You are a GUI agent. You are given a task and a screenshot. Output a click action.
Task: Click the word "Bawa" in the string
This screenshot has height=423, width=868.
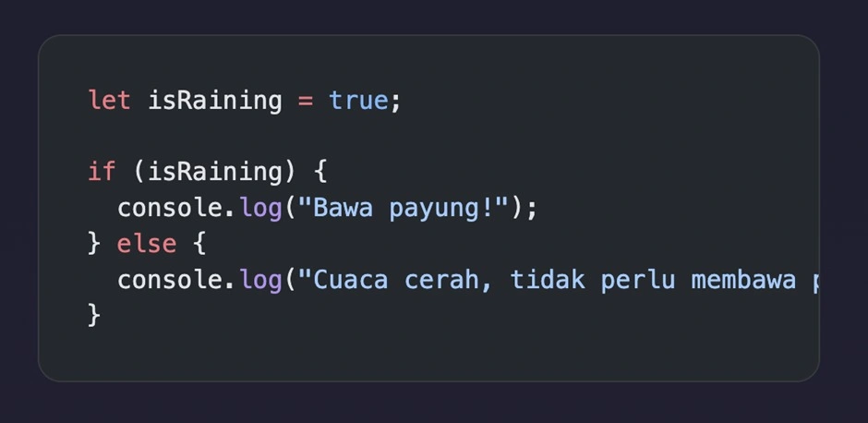[344, 208]
